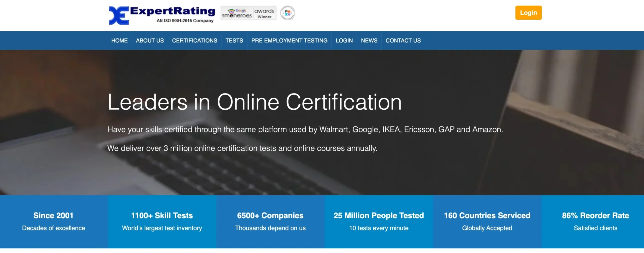
Task: Select the 1100+ Skill Tests tile
Action: tap(162, 221)
